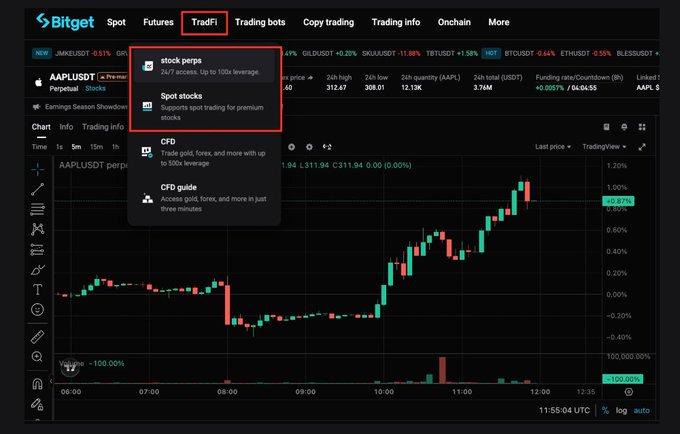The width and height of the screenshot is (680, 434).
Task: Select the zoom in tool
Action: [x=37, y=356]
